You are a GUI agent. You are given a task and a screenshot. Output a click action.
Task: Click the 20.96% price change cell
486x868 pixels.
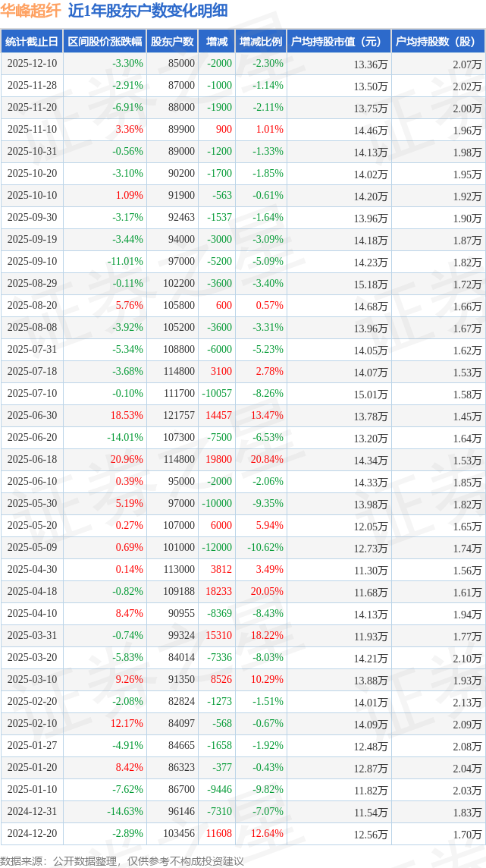(127, 460)
